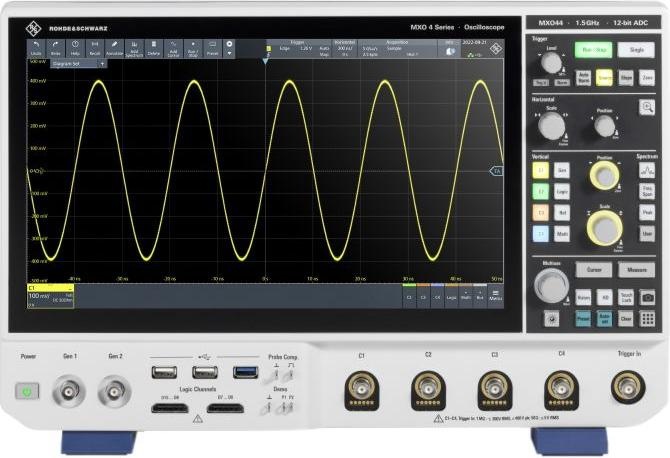Push the Horizontal Scale knob
This screenshot has height=458, width=670.
[x=552, y=126]
